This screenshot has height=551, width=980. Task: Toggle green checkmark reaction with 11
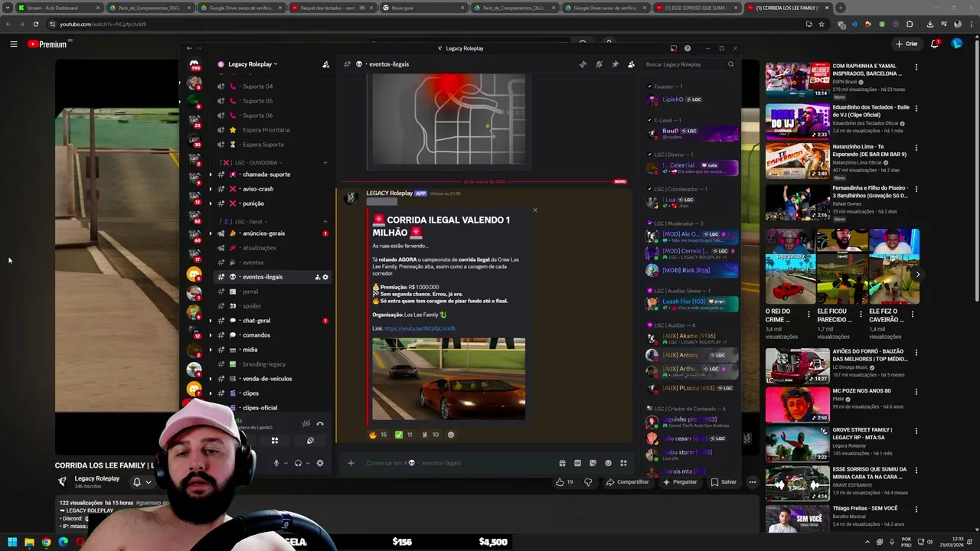coord(403,435)
